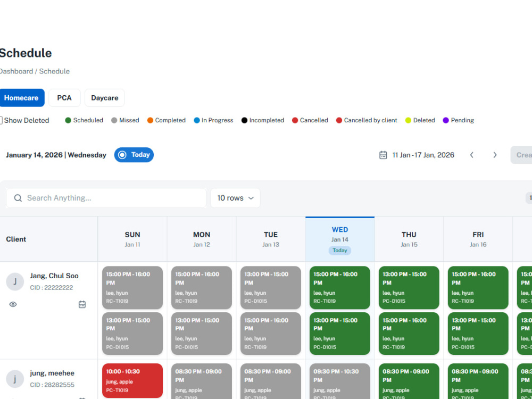The width and height of the screenshot is (532, 399).
Task: Select the THU Jan 15 column header
Action: pyautogui.click(x=409, y=239)
